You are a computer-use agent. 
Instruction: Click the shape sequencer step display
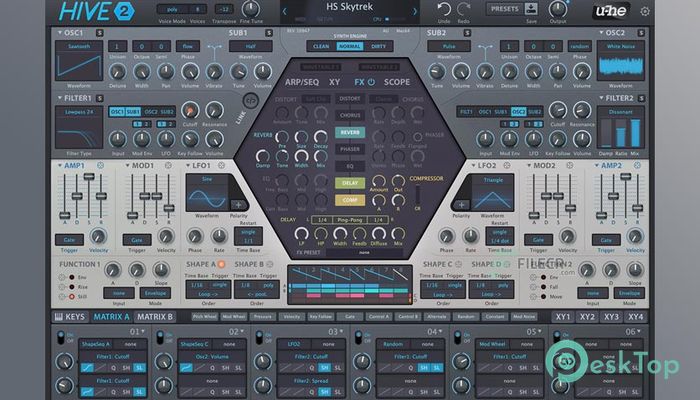click(350, 285)
